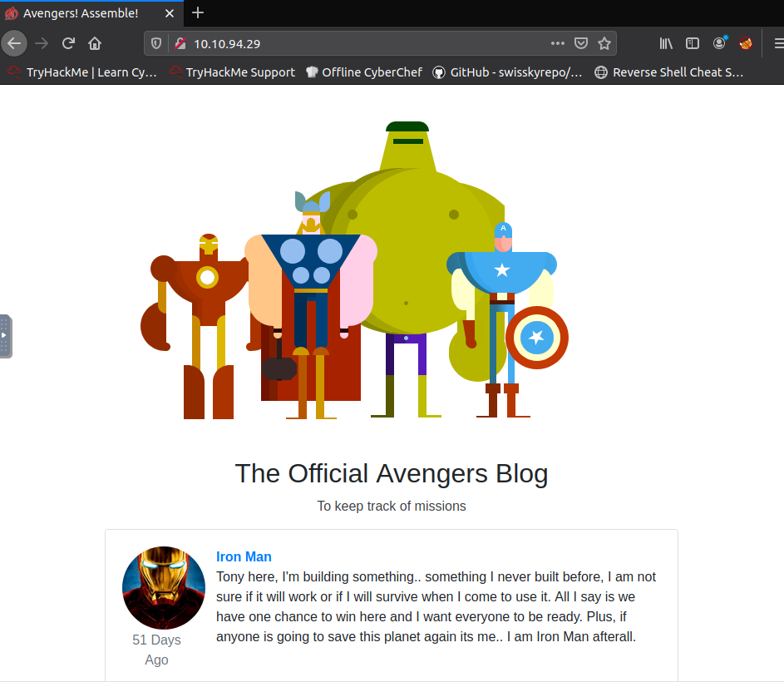Click the forward navigation arrow
Image resolution: width=784 pixels, height=682 pixels.
[42, 43]
